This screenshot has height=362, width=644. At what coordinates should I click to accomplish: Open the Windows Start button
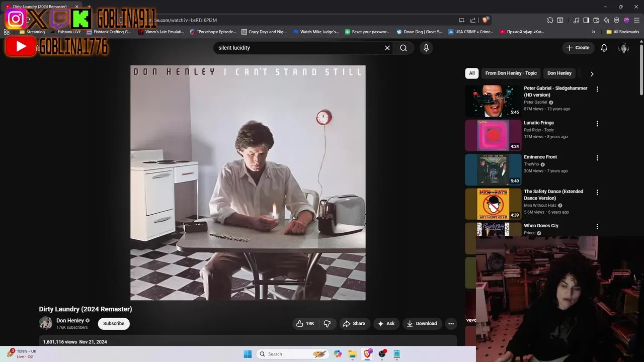(248, 354)
